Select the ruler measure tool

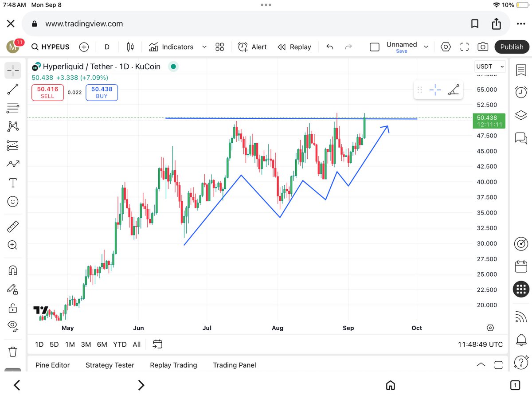tap(13, 227)
